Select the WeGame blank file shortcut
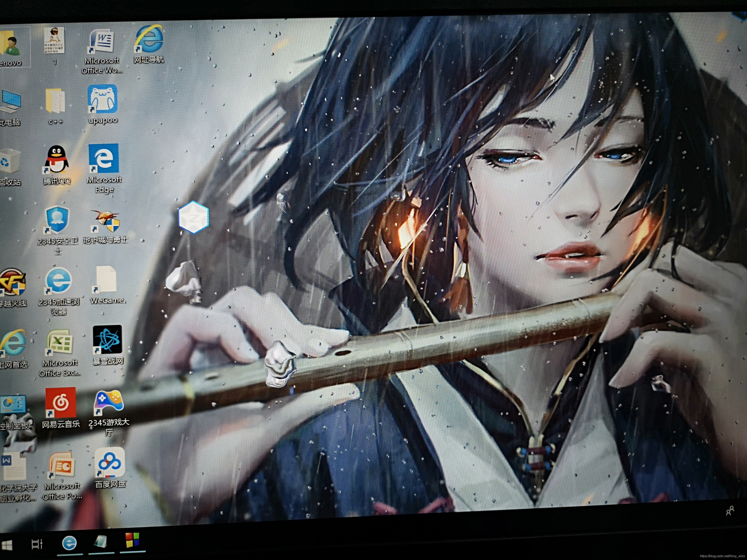The width and height of the screenshot is (747, 560). tap(106, 280)
